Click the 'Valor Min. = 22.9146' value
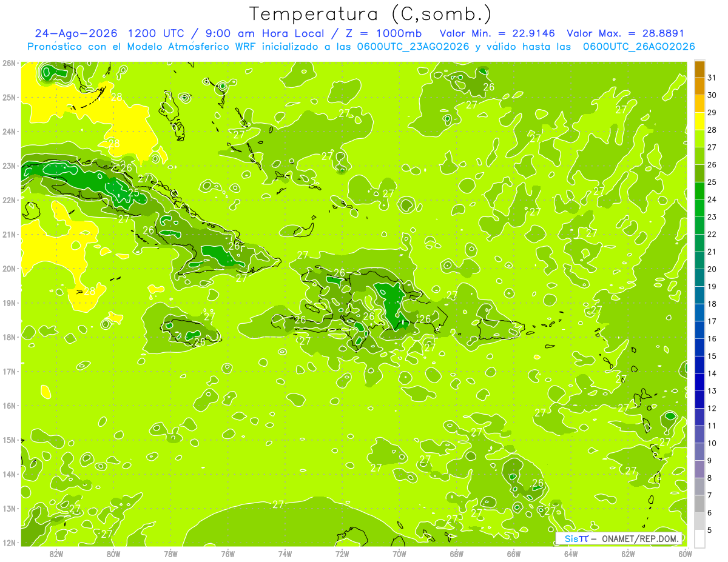The height and width of the screenshot is (562, 728). pyautogui.click(x=499, y=33)
